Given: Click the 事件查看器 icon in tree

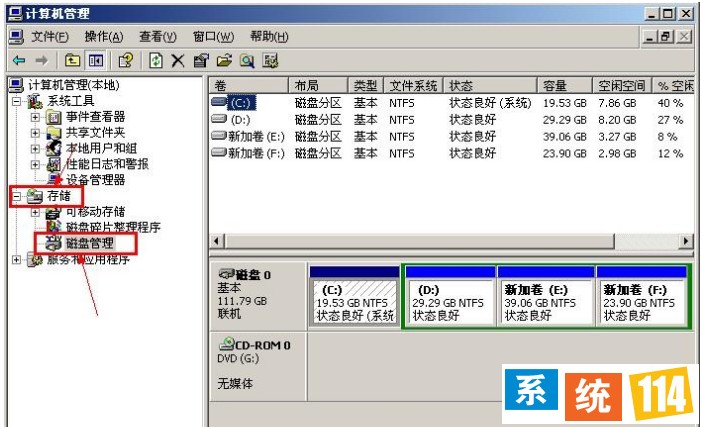Looking at the screenshot, I should pos(54,117).
